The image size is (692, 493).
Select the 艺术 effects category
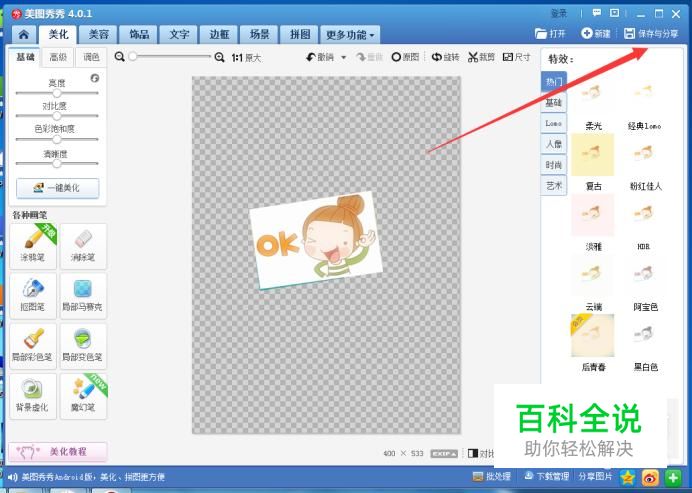553,185
